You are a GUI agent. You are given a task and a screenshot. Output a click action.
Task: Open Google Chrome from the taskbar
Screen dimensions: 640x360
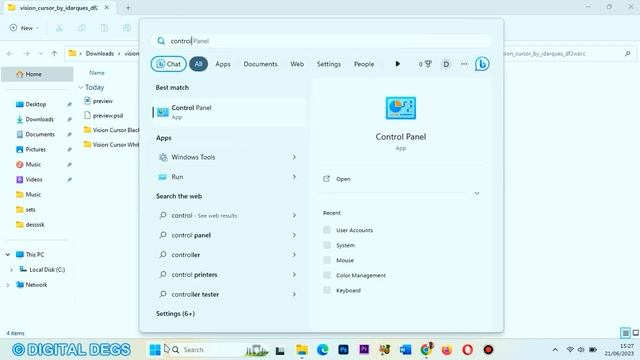426,349
